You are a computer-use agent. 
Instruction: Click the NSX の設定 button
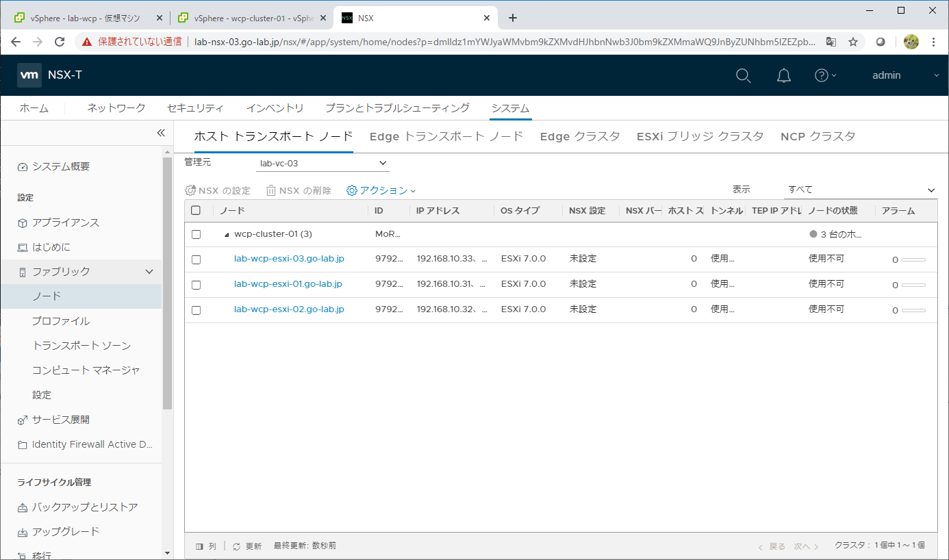coord(218,191)
